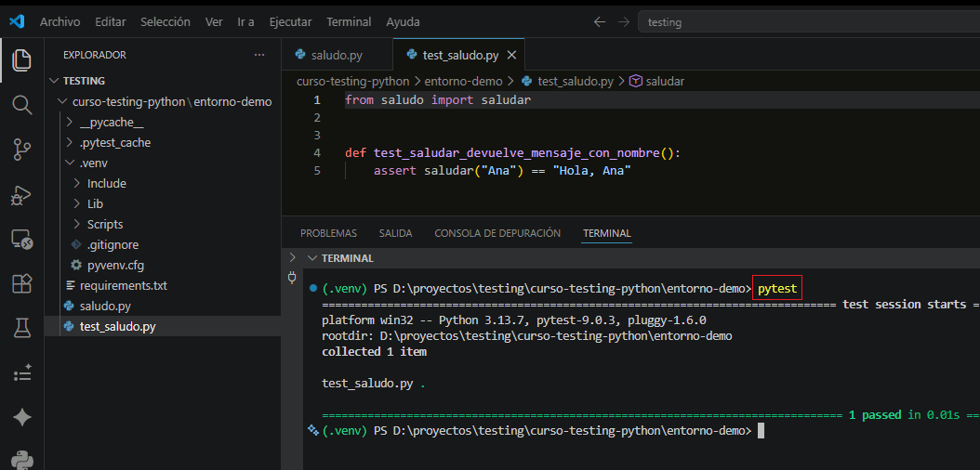
Task: Expand the .pytest_cache folder
Action: tap(70, 143)
